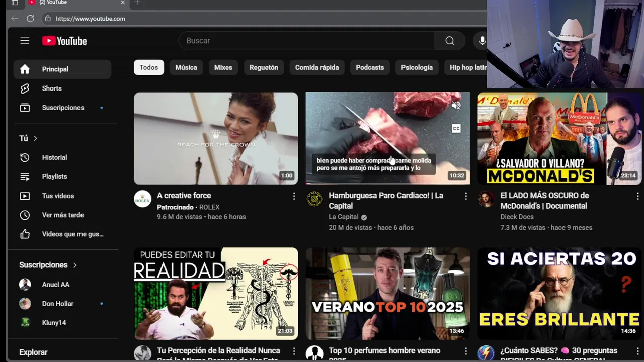Select the Comida rápida filter chip

pyautogui.click(x=317, y=67)
